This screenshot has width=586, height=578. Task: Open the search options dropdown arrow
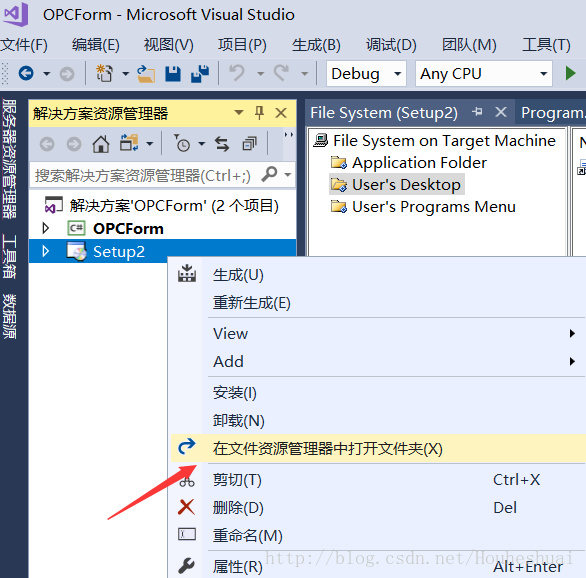coord(287,174)
